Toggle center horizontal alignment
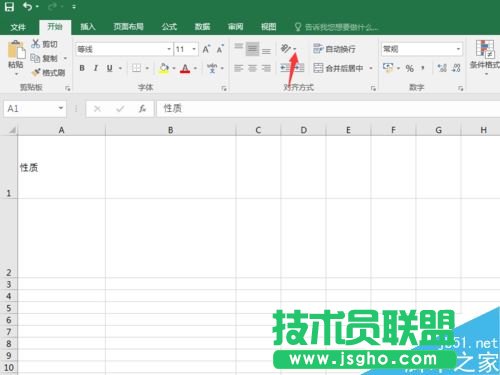The width and height of the screenshot is (500, 375). 252,68
